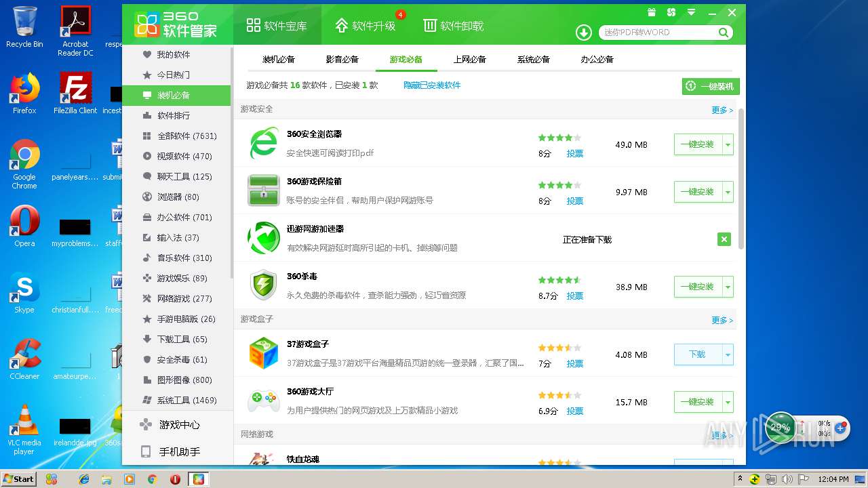Open Recycle Bin on the desktop
The image size is (868, 488).
click(24, 27)
